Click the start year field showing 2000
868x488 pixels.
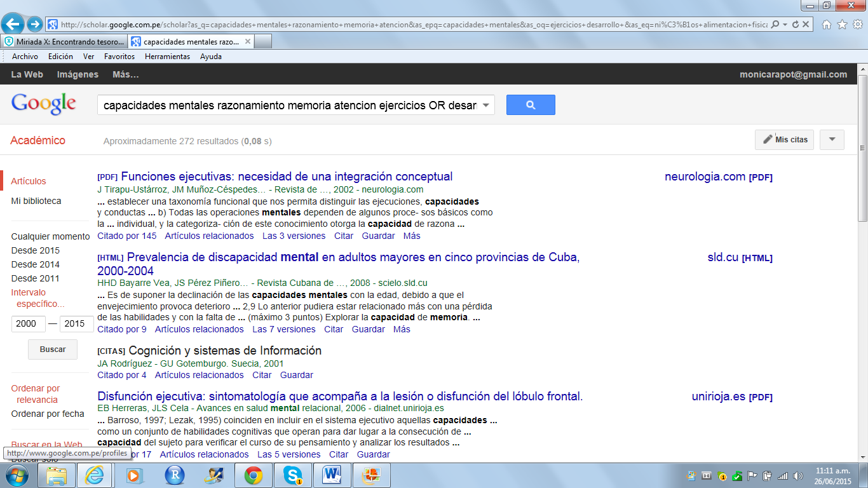coord(29,323)
